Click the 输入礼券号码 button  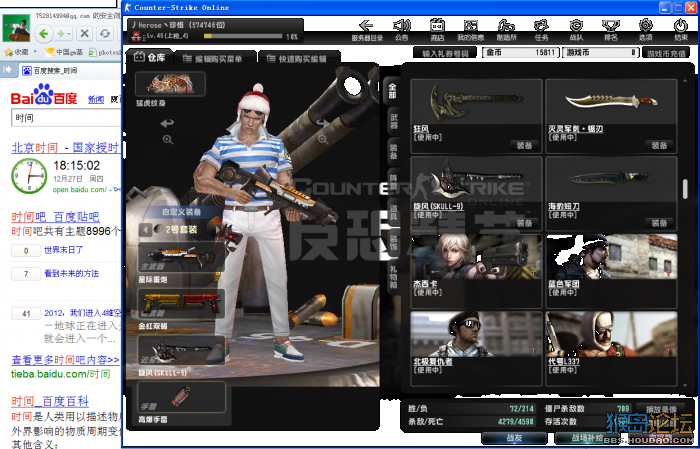[445, 53]
